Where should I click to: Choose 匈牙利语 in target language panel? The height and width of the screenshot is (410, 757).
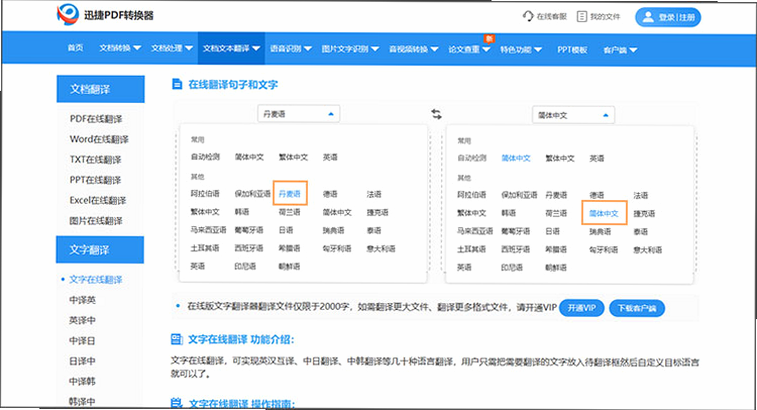click(603, 250)
